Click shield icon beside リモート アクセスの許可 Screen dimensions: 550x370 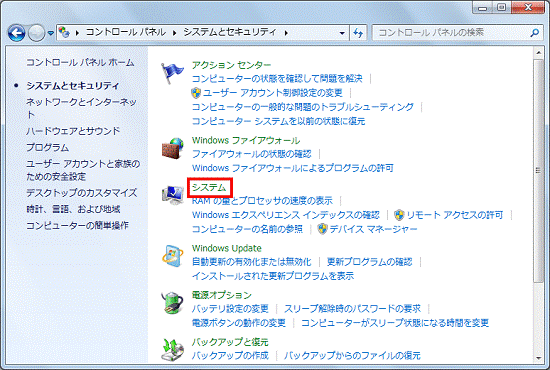(x=399, y=215)
